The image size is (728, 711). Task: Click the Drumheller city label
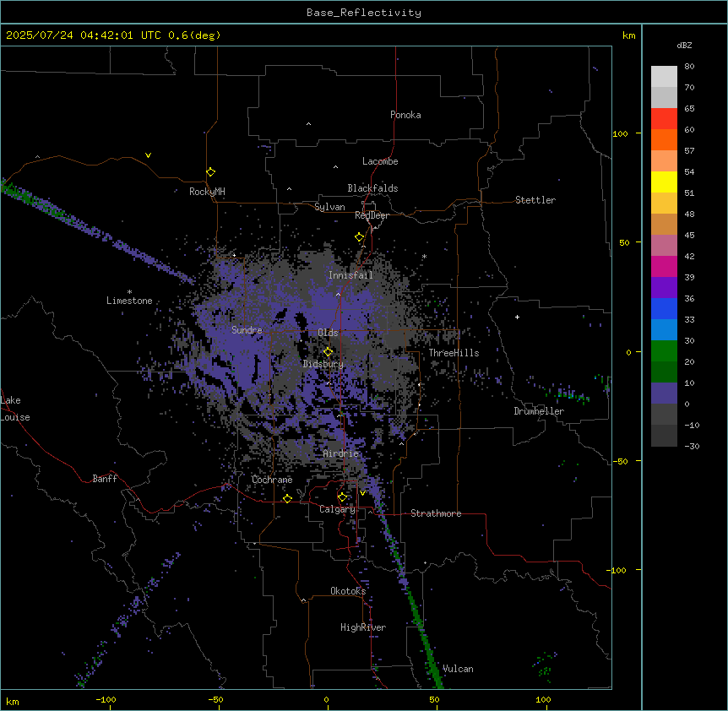click(539, 411)
